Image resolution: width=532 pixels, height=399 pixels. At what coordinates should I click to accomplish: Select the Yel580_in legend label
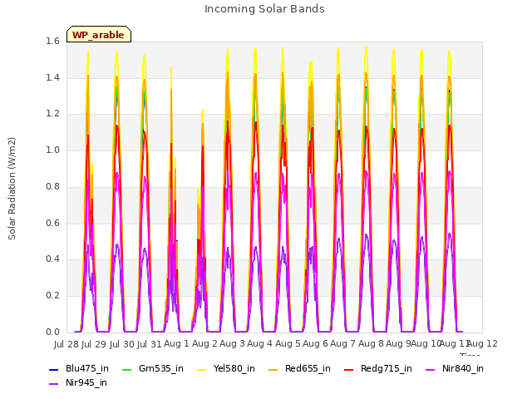[234, 368]
